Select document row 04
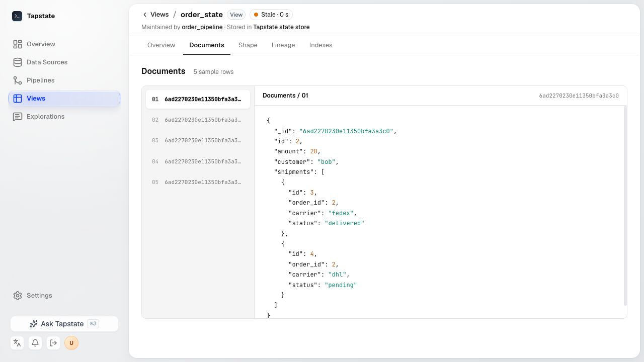 pos(198,162)
